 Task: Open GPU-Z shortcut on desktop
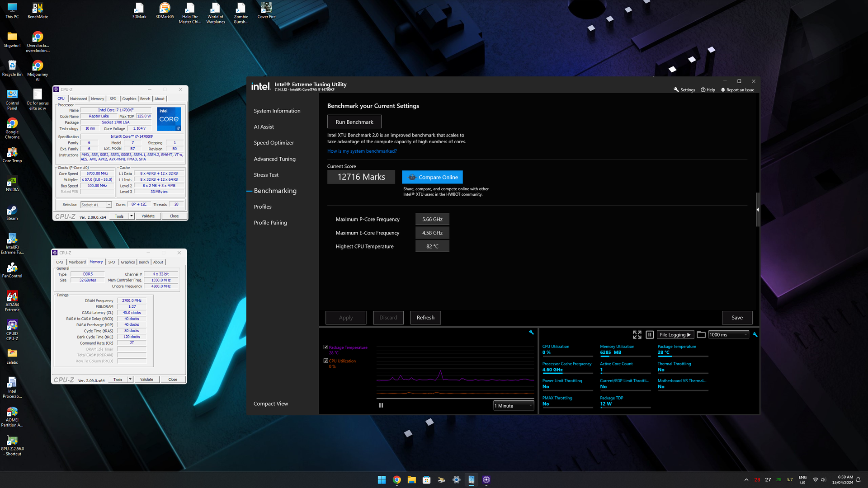(12, 446)
